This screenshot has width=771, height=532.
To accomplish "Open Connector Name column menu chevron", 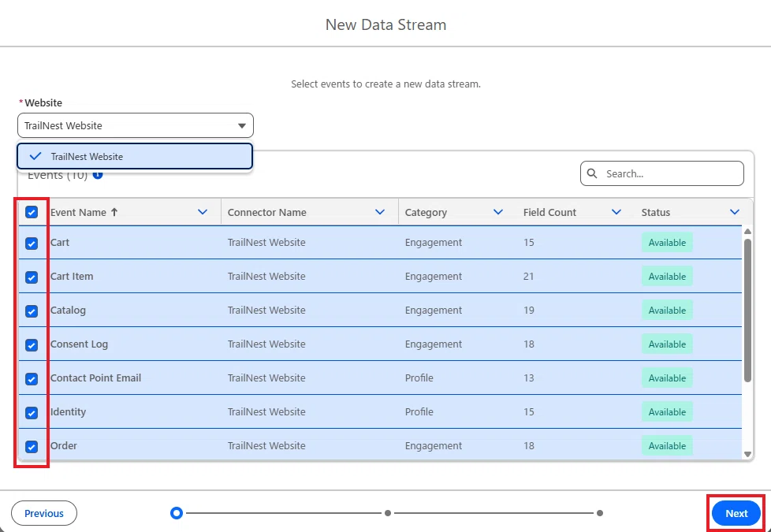I will (x=380, y=212).
